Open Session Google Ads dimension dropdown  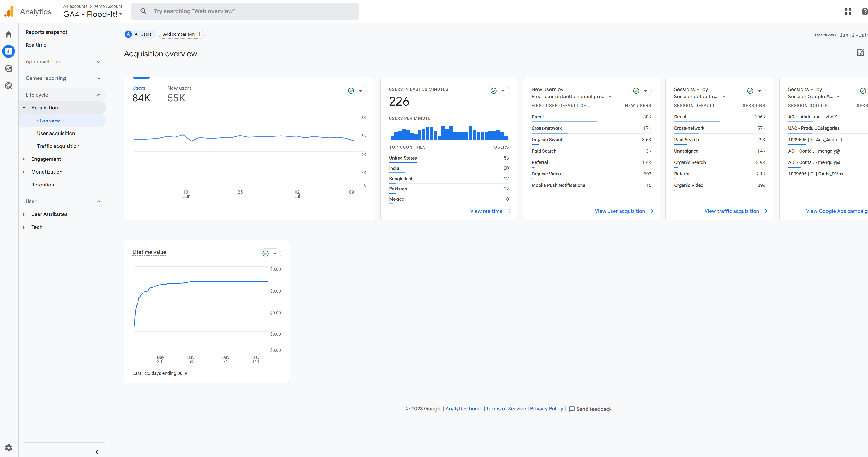click(x=814, y=97)
